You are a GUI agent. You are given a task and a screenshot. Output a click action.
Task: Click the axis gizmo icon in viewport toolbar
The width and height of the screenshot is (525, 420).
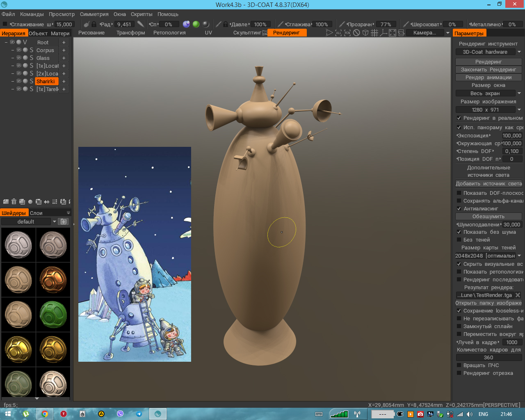383,33
